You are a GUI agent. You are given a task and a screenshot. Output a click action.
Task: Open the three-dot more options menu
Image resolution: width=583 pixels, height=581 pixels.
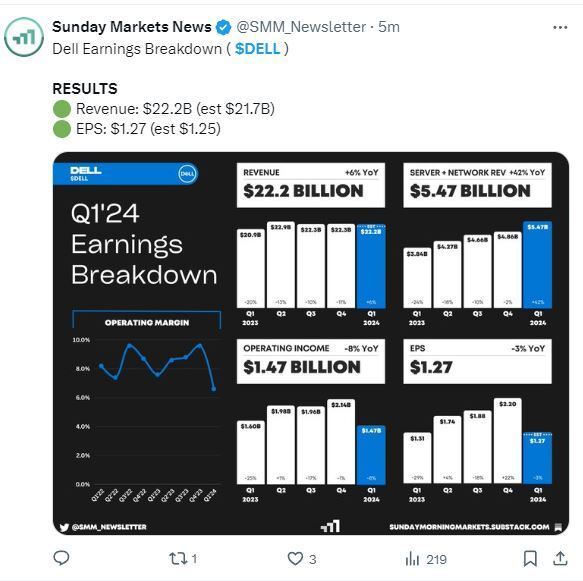click(560, 28)
